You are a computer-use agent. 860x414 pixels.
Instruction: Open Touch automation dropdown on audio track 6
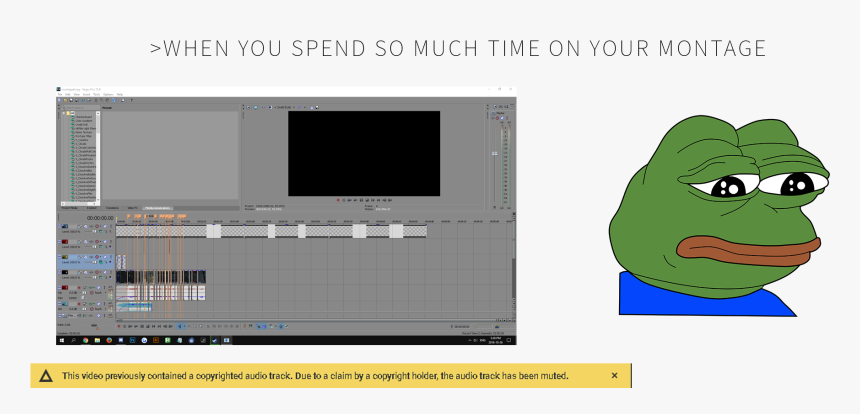click(99, 309)
